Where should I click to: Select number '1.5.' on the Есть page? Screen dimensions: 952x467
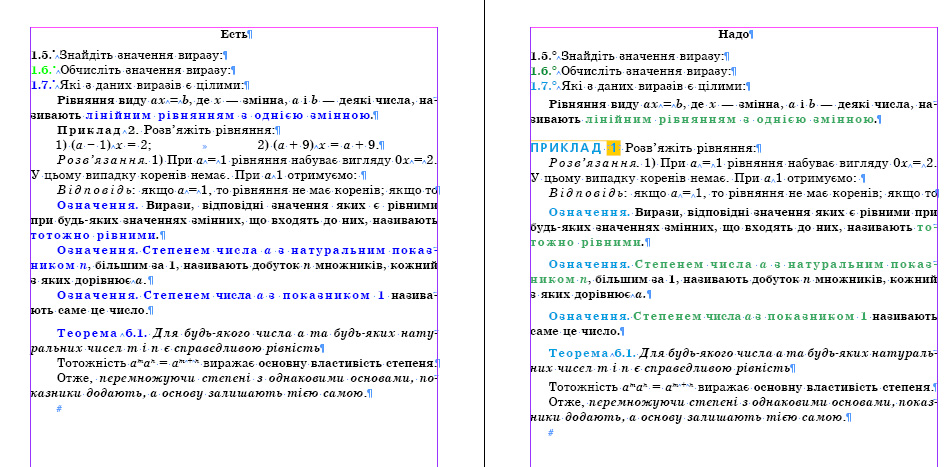(x=41, y=55)
